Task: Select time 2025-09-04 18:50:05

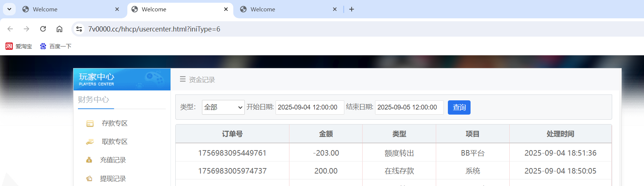Action: coord(560,171)
